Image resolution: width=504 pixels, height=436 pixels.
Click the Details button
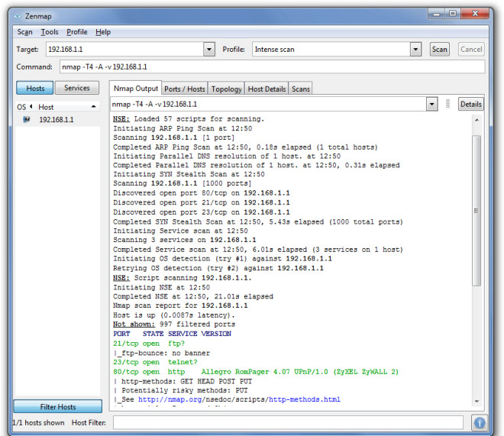pos(470,104)
